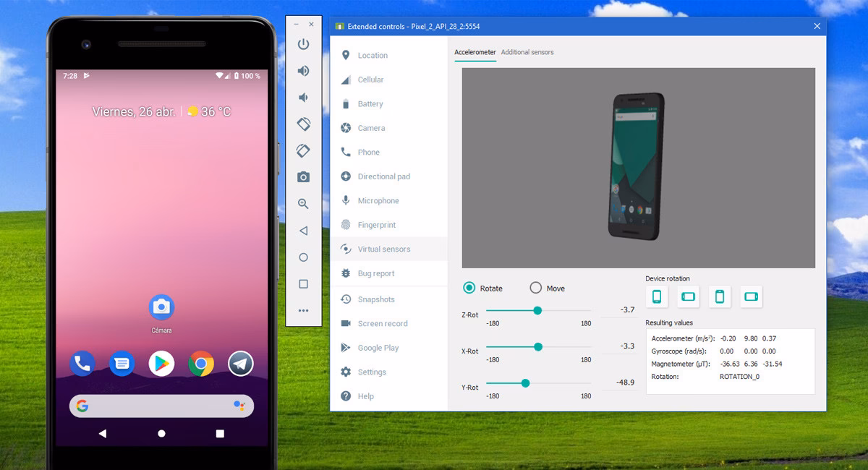Switch to the Additional sensors tab

point(527,52)
